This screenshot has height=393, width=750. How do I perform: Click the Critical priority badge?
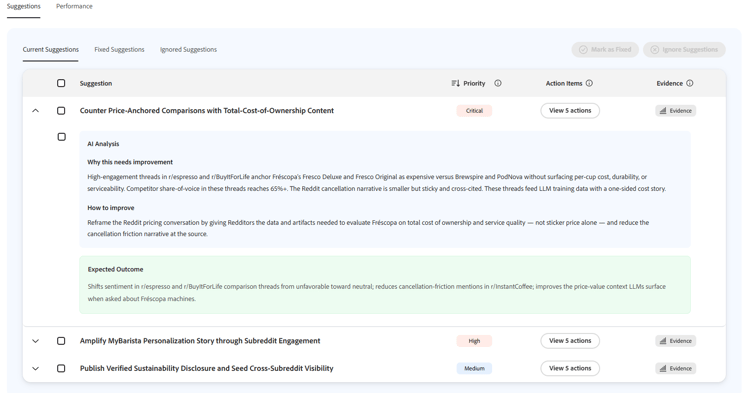(x=474, y=111)
